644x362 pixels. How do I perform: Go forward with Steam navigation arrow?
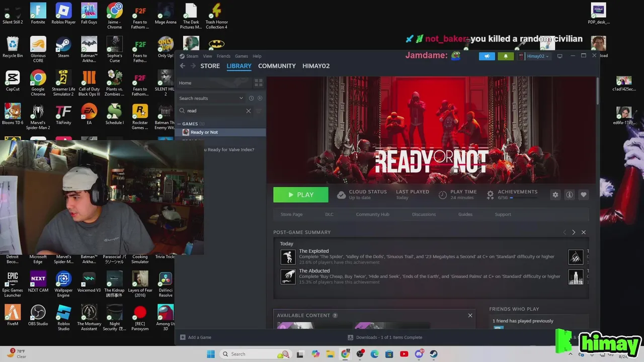pos(193,66)
